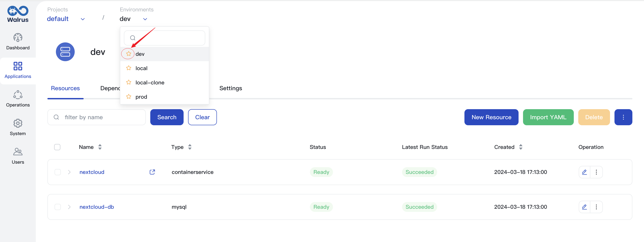The image size is (644, 242).
Task: Open the Projects default dropdown
Action: pyautogui.click(x=66, y=19)
